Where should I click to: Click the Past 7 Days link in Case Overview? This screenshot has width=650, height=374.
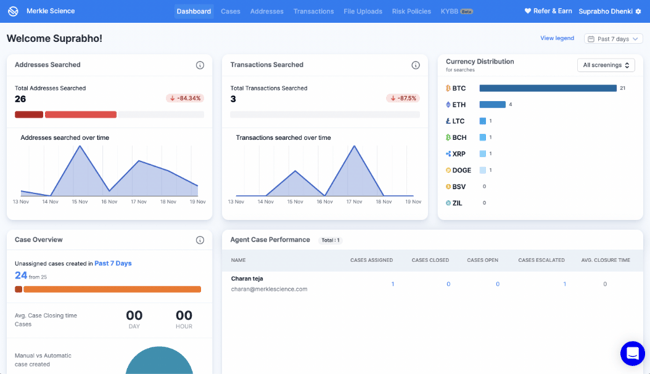(113, 263)
